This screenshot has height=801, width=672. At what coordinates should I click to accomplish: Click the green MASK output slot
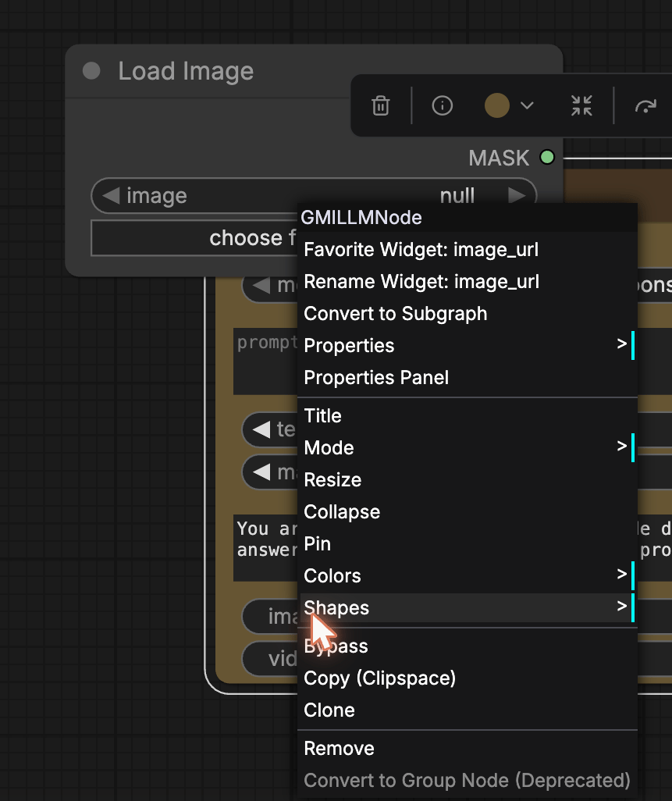click(547, 157)
